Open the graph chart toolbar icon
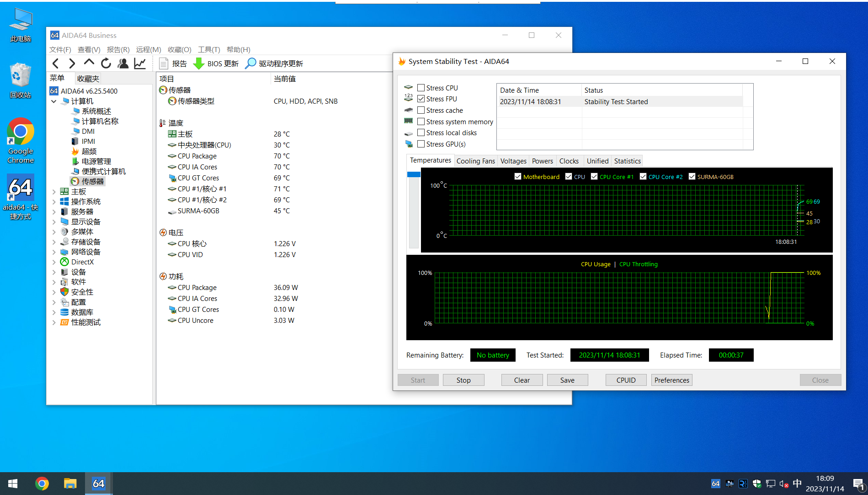 coord(140,63)
